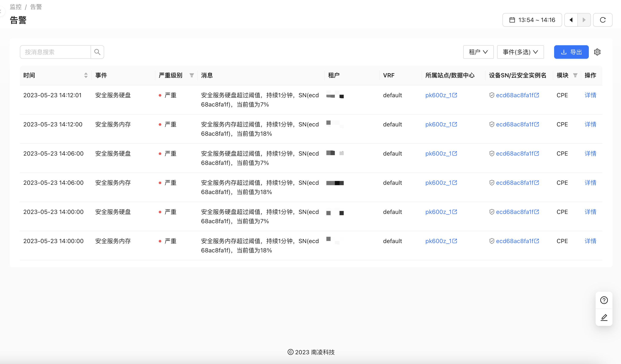Open 详情 for 14:00:00 安全服务内存 alarm
The image size is (621, 364).
[590, 241]
